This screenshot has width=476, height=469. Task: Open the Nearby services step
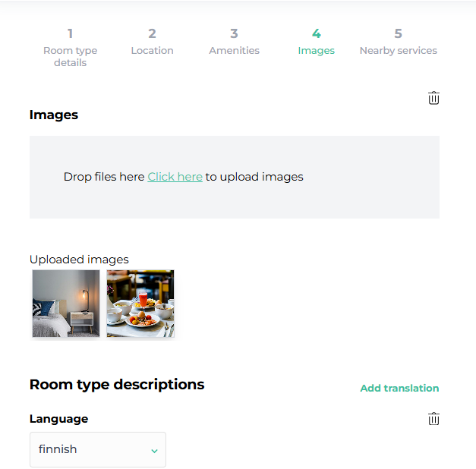coord(399,50)
